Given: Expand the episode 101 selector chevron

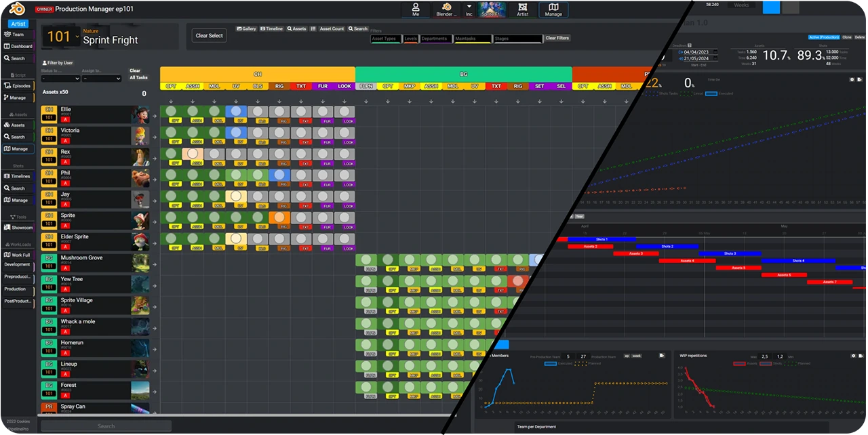Looking at the screenshot, I should [x=77, y=37].
